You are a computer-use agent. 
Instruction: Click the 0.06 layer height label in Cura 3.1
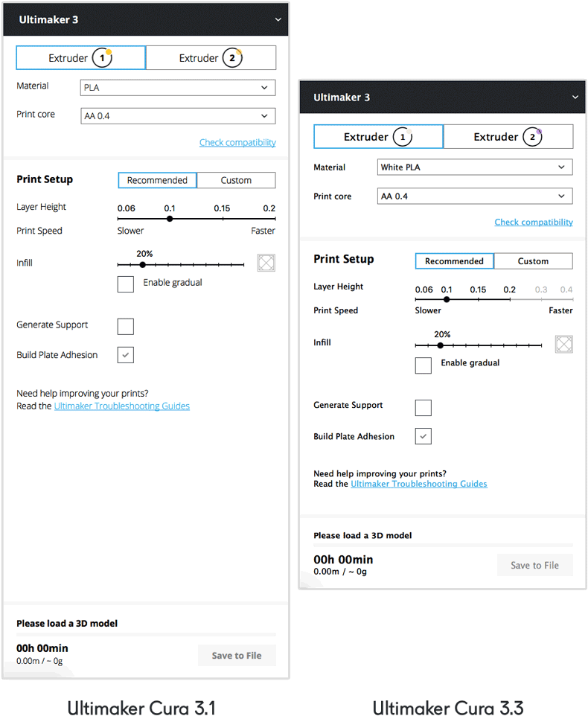click(126, 208)
